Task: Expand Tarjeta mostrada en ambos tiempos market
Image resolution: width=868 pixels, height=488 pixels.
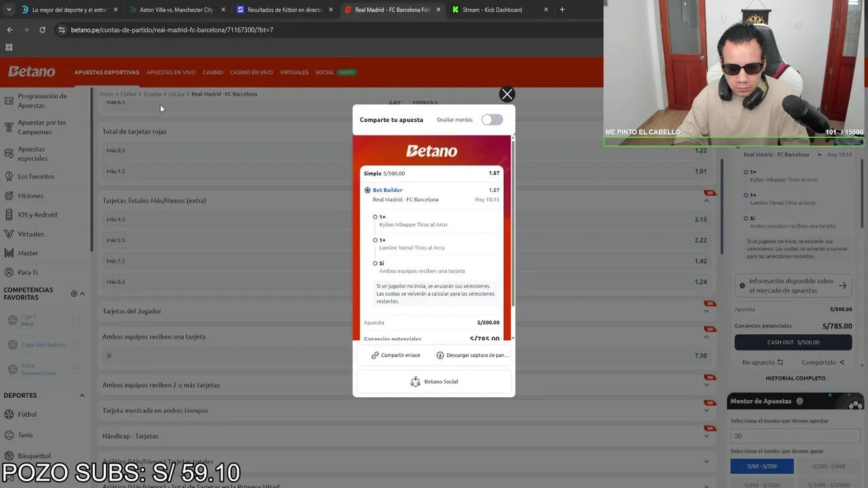Action: [707, 411]
